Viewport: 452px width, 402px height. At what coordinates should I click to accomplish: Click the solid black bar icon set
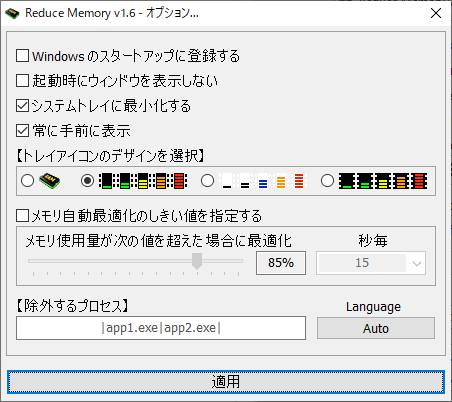tap(383, 181)
